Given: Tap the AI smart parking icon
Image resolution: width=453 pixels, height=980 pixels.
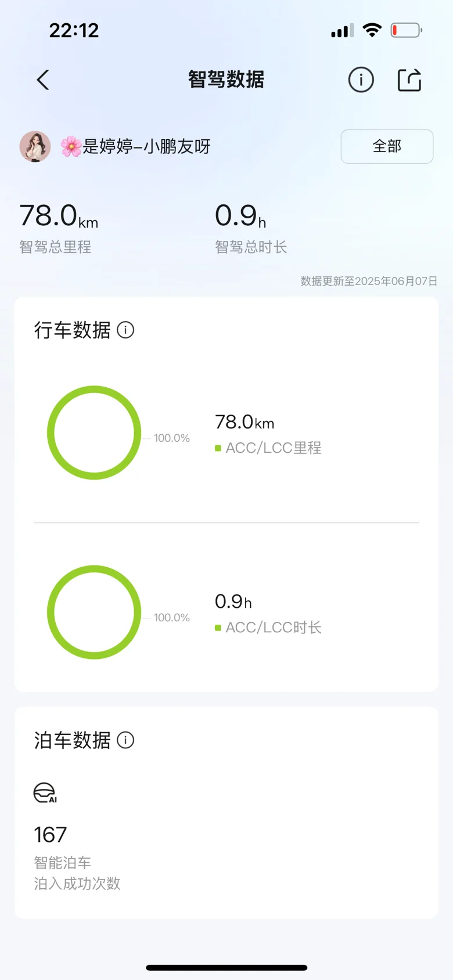Looking at the screenshot, I should tap(45, 792).
